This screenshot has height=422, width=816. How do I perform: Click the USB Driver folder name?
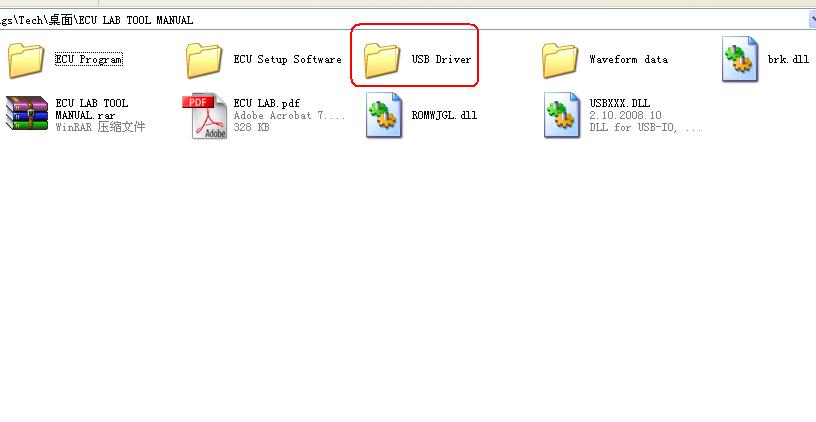(441, 59)
